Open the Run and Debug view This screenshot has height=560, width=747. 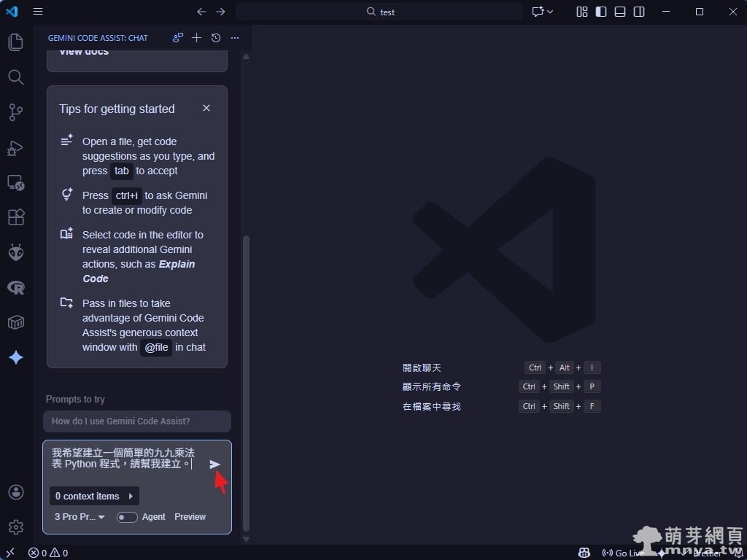tap(15, 148)
